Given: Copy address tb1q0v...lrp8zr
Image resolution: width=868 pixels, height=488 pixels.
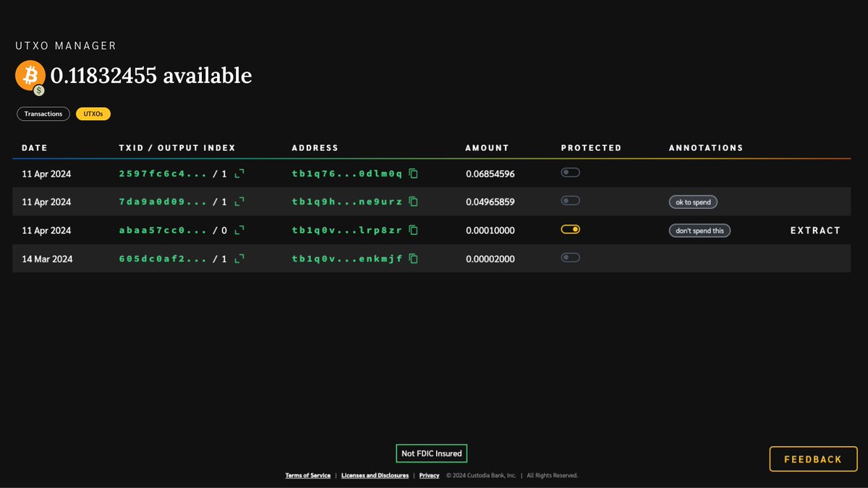Looking at the screenshot, I should pyautogui.click(x=413, y=231).
